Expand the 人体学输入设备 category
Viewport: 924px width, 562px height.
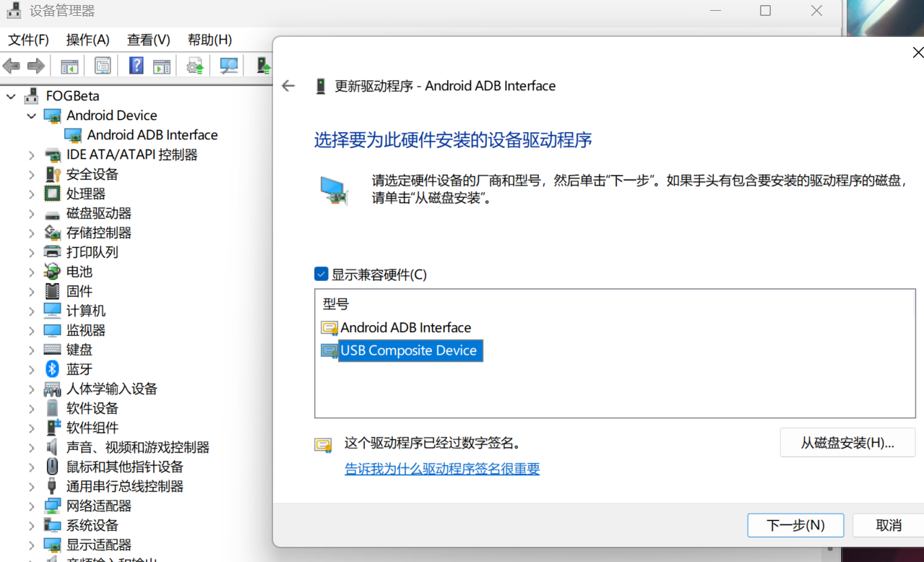31,389
